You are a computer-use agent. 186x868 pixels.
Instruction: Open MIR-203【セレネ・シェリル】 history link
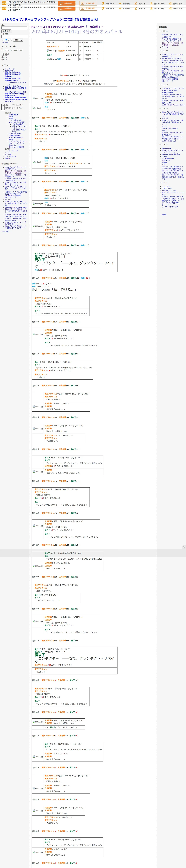(x=173, y=192)
